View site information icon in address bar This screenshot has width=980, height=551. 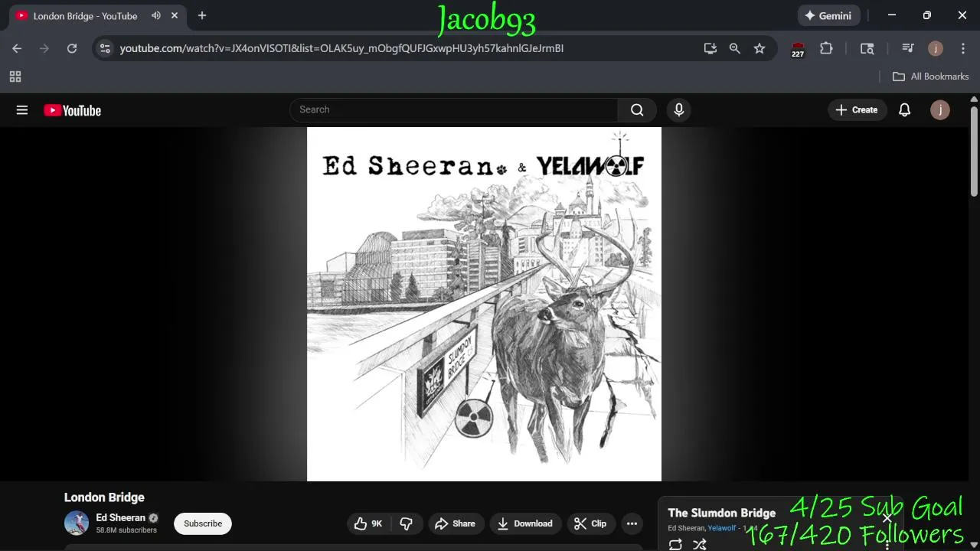(x=105, y=48)
